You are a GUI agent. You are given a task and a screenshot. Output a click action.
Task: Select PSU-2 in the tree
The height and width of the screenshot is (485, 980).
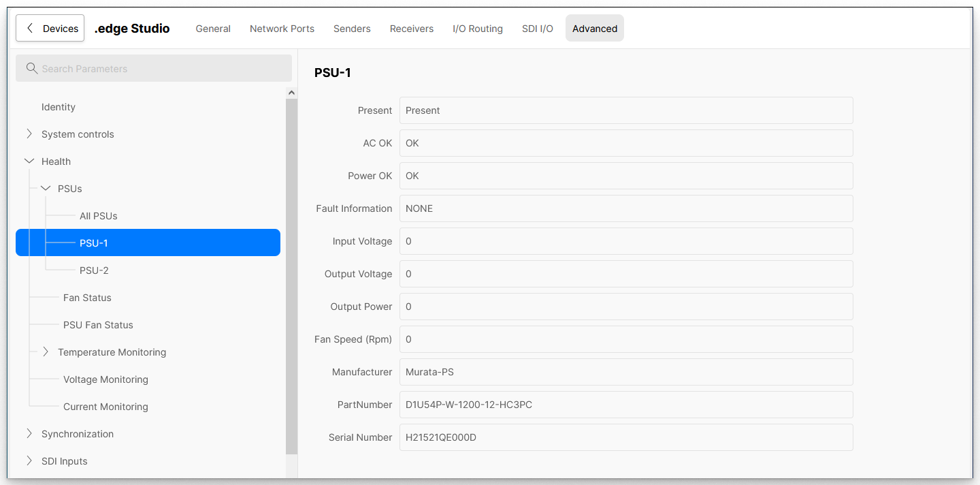[x=94, y=270]
